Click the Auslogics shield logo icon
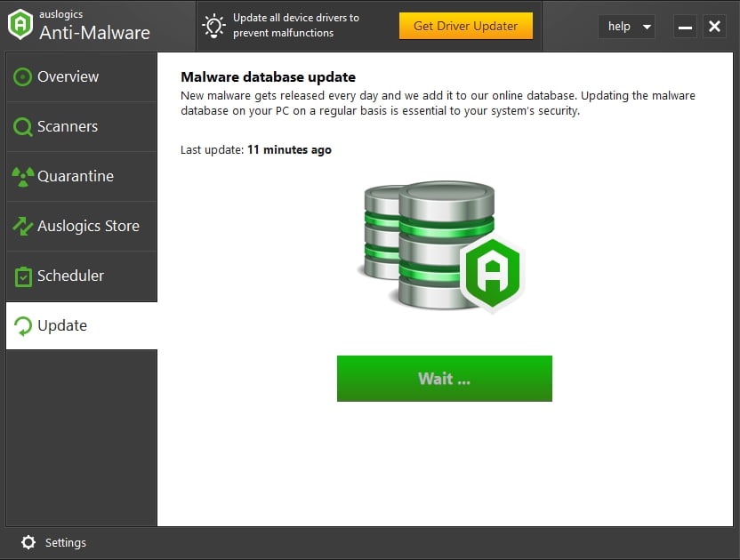 click(20, 25)
